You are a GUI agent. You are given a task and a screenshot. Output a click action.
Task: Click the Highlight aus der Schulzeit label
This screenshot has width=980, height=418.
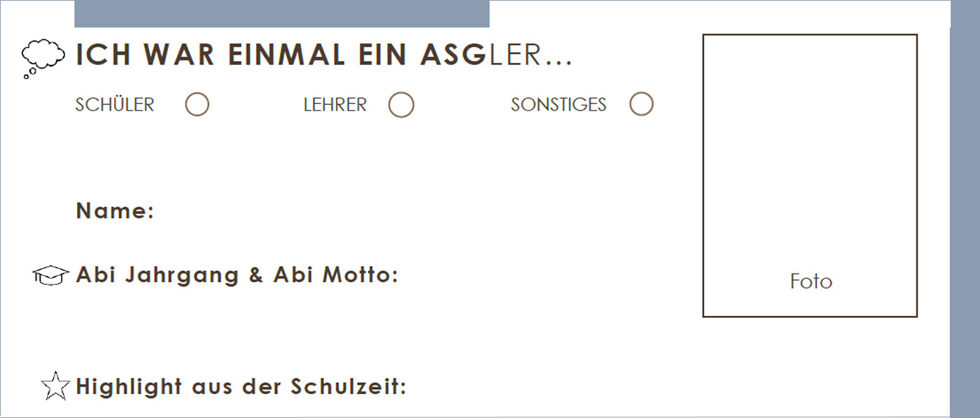(x=241, y=386)
